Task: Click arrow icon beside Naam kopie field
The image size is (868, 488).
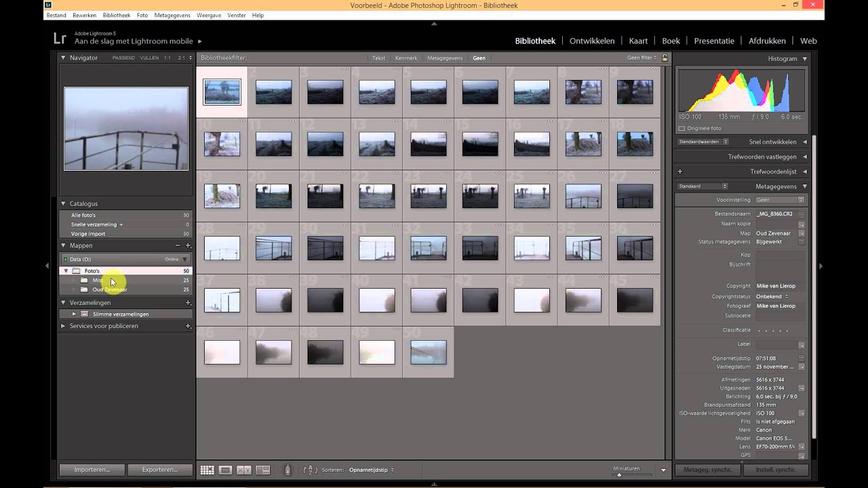Action: 802,224
